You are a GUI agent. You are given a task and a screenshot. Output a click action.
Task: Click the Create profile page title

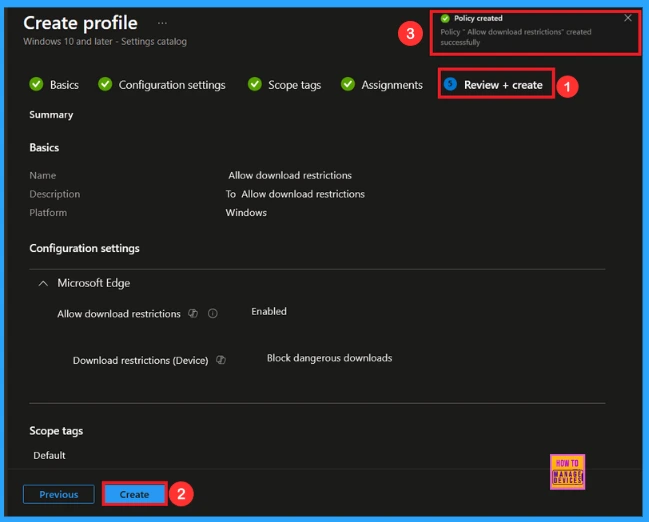point(80,23)
